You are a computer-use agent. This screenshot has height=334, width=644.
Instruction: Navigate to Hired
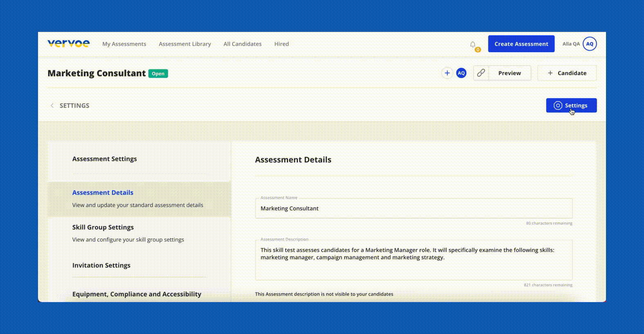tap(282, 44)
